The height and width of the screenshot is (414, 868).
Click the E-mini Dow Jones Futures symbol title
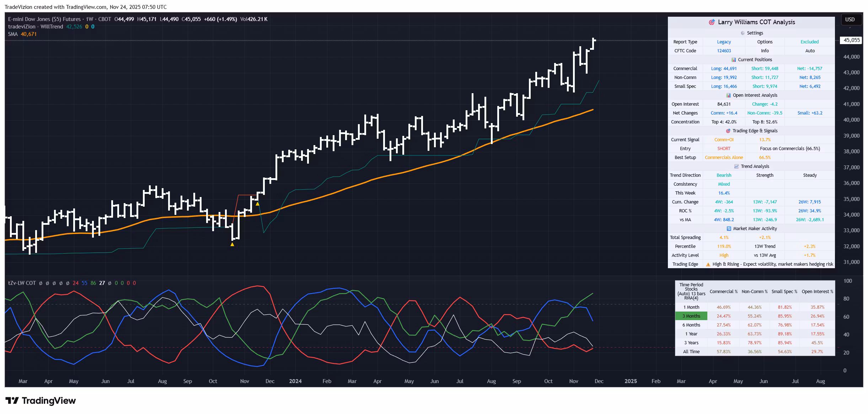(x=44, y=19)
